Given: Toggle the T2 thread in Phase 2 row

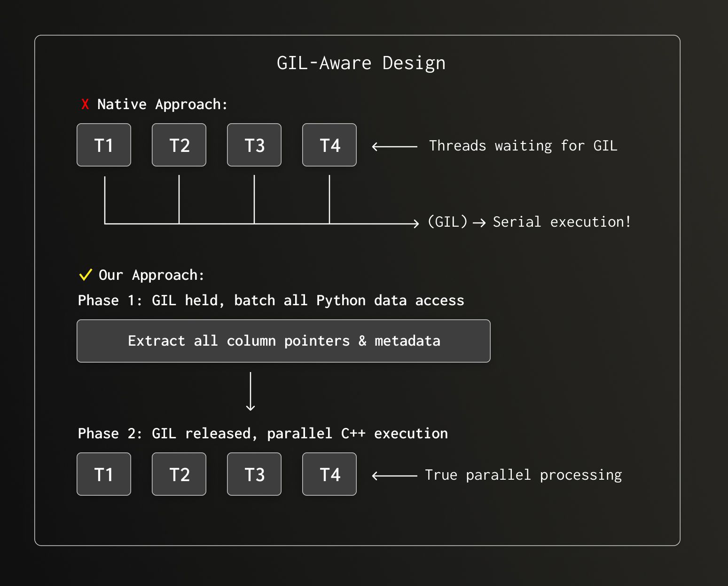Looking at the screenshot, I should [x=179, y=474].
